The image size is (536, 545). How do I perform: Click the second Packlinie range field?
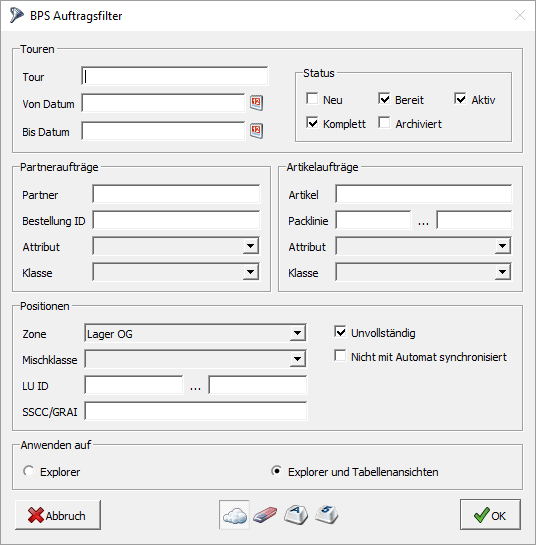[474, 220]
